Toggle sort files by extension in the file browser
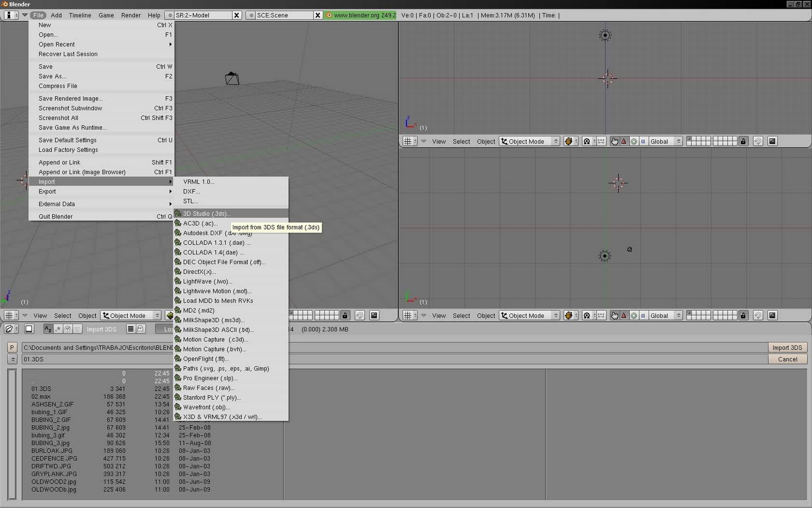Viewport: 812px width, 508px height. pyautogui.click(x=58, y=329)
